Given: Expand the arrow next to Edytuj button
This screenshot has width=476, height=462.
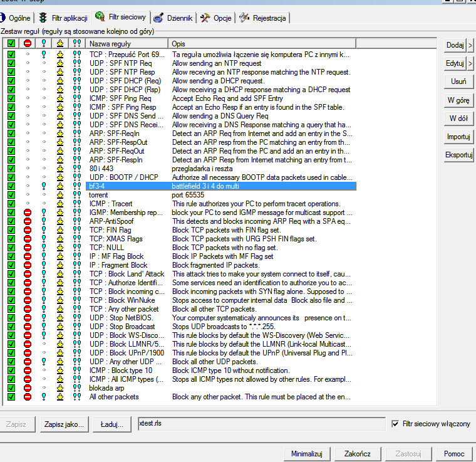Looking at the screenshot, I should 470,63.
